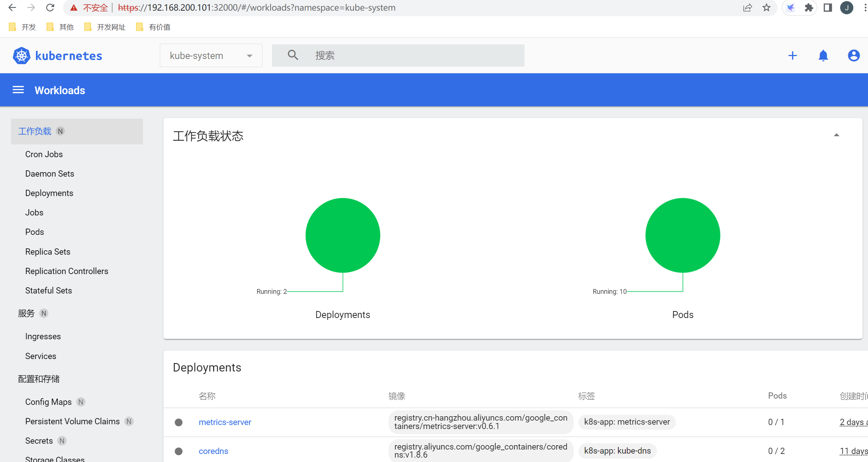Open the coredns deployment link

213,451
